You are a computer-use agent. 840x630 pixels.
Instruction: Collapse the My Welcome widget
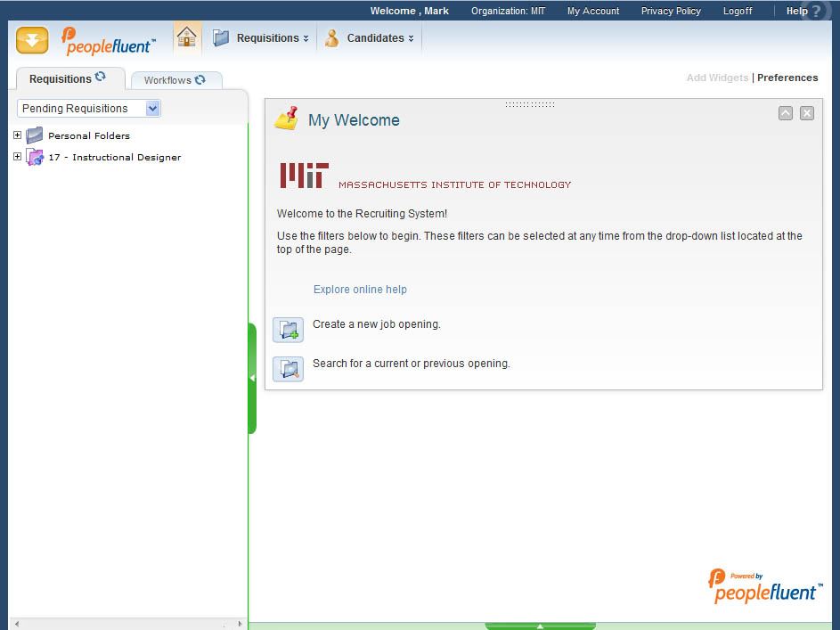(785, 113)
